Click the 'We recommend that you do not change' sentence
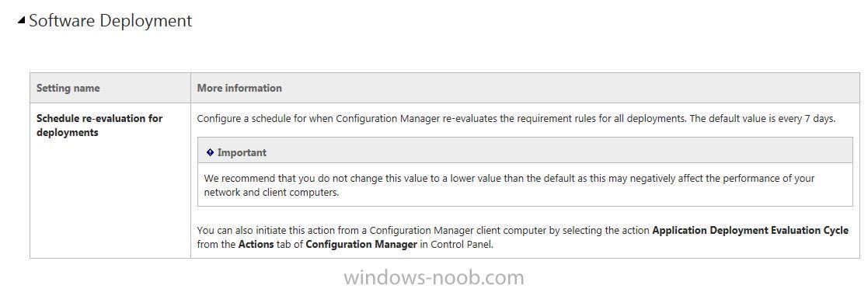This screenshot has width=868, height=289. point(509,186)
